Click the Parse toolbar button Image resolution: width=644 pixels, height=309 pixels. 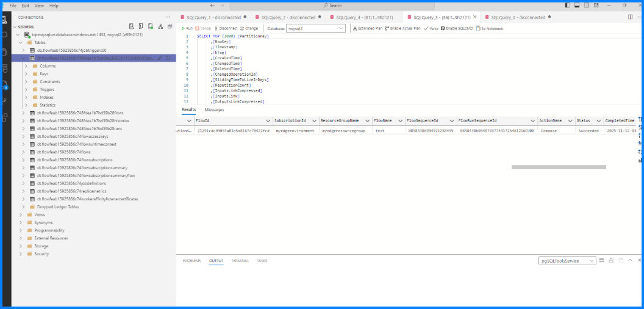(431, 28)
